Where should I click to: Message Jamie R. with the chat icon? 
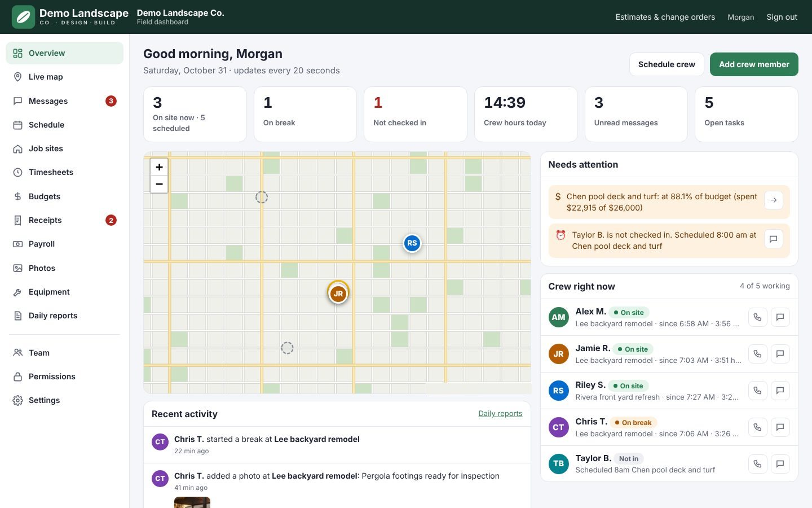[780, 354]
